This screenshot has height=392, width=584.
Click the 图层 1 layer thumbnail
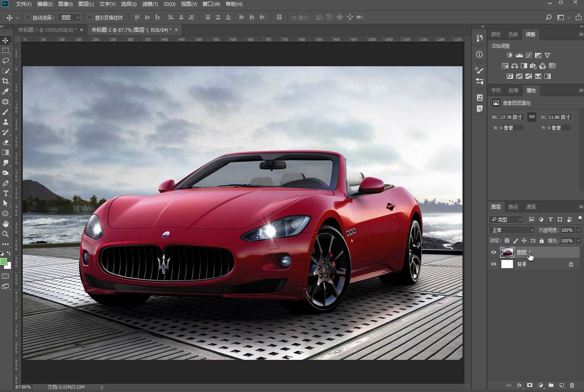coord(507,252)
